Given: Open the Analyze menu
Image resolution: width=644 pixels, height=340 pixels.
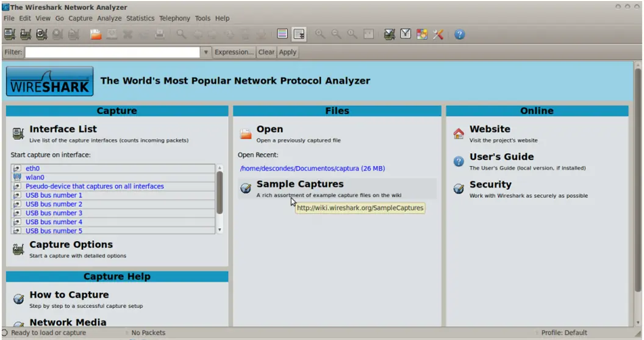Looking at the screenshot, I should coord(109,18).
